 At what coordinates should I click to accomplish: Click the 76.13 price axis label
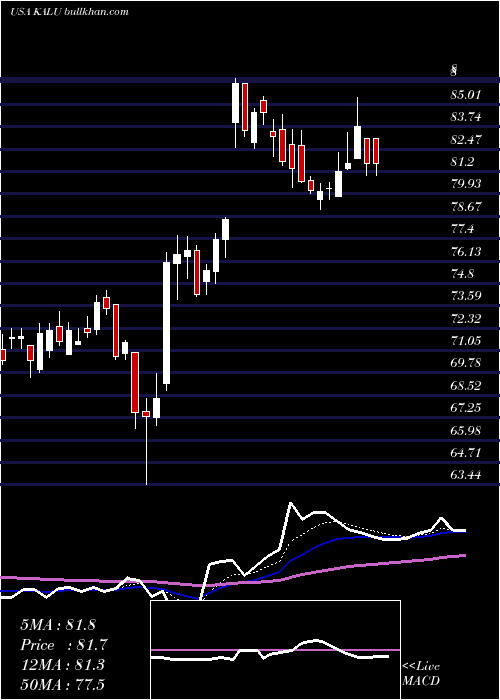click(x=466, y=252)
